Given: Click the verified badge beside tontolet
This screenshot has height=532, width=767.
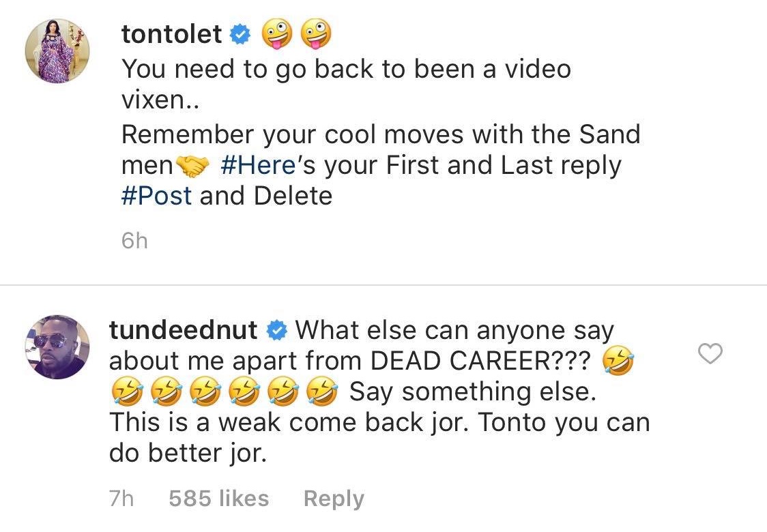Looking at the screenshot, I should click(242, 35).
